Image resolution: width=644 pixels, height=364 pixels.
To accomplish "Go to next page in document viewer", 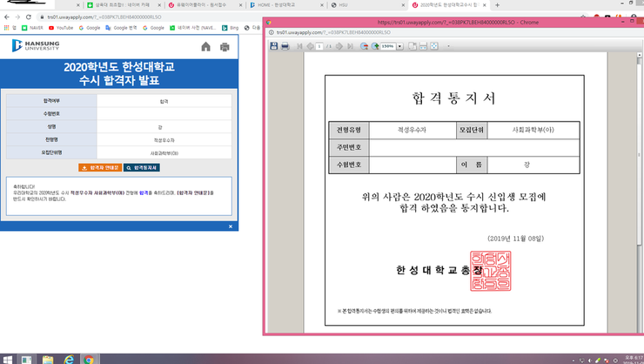I will pyautogui.click(x=339, y=46).
